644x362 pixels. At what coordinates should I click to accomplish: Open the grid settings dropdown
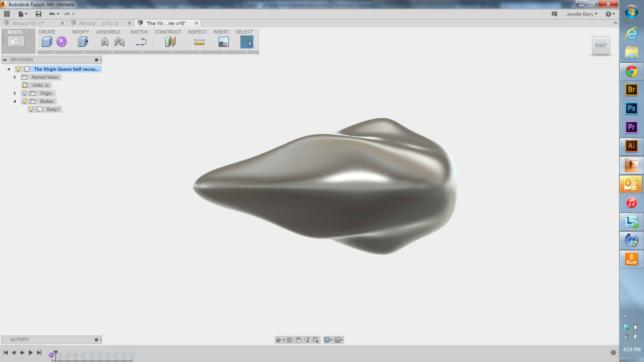pos(341,340)
